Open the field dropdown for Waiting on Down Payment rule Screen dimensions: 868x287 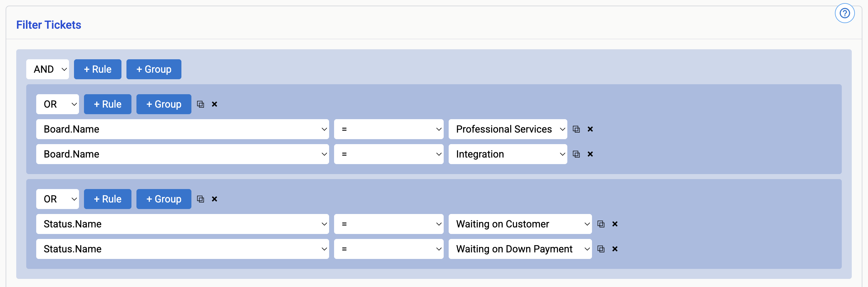click(x=183, y=249)
